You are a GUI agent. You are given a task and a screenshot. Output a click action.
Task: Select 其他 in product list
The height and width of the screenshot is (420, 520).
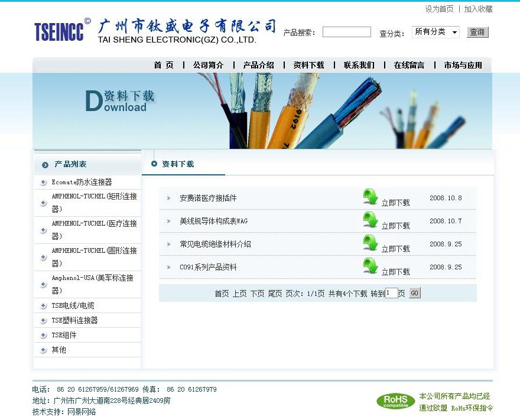[58, 350]
